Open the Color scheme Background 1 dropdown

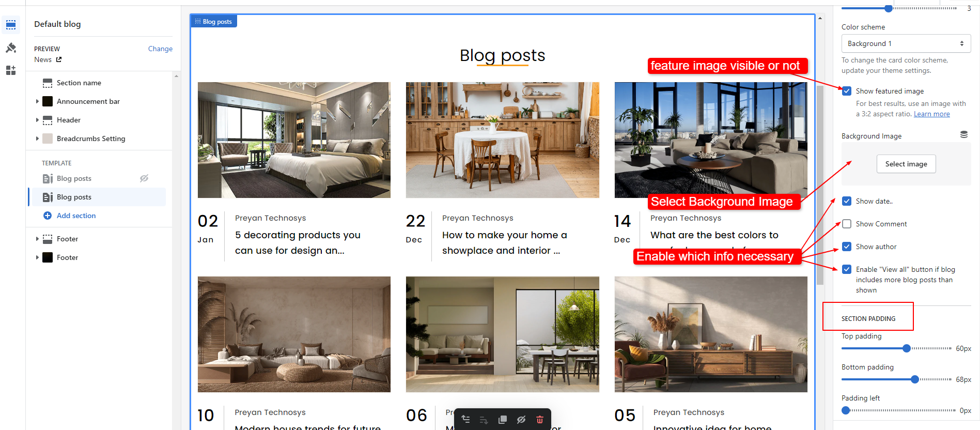pyautogui.click(x=906, y=43)
